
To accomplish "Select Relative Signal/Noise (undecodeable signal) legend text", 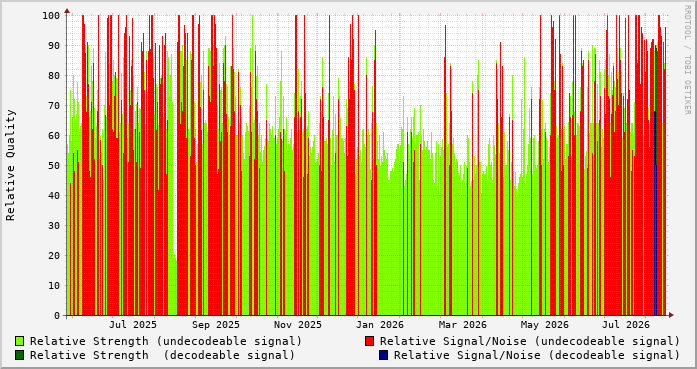I will pos(530,341).
